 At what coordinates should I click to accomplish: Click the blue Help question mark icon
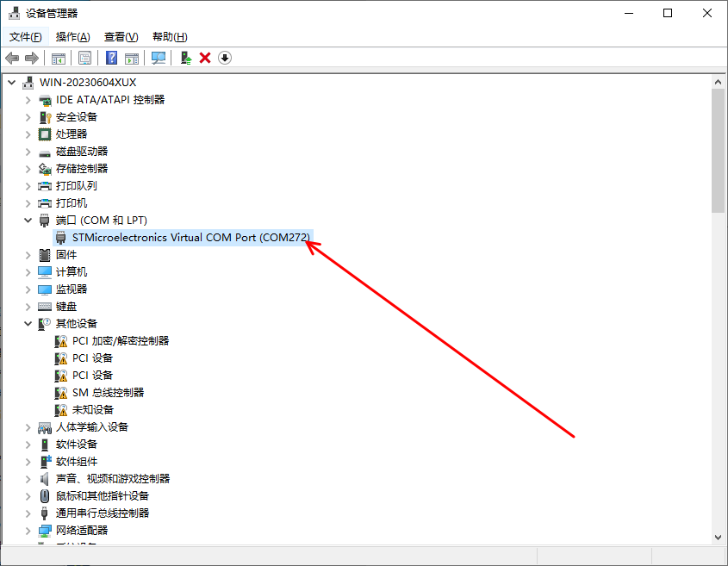tap(111, 58)
